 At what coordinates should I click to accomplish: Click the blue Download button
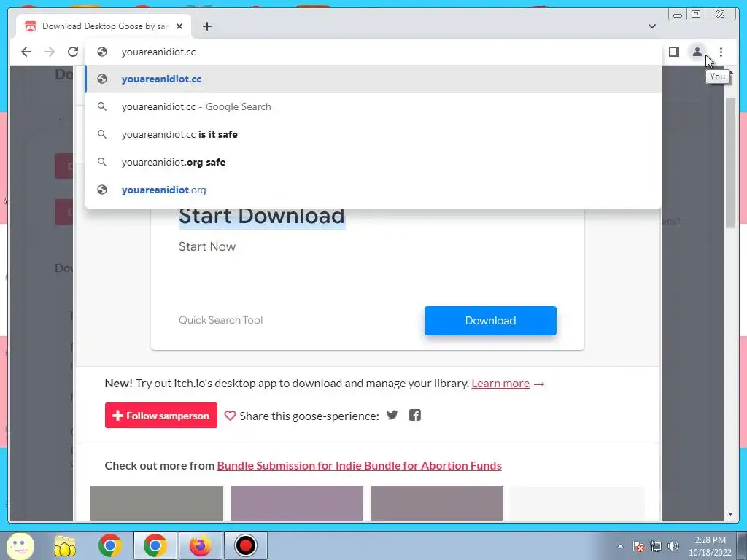coord(490,321)
